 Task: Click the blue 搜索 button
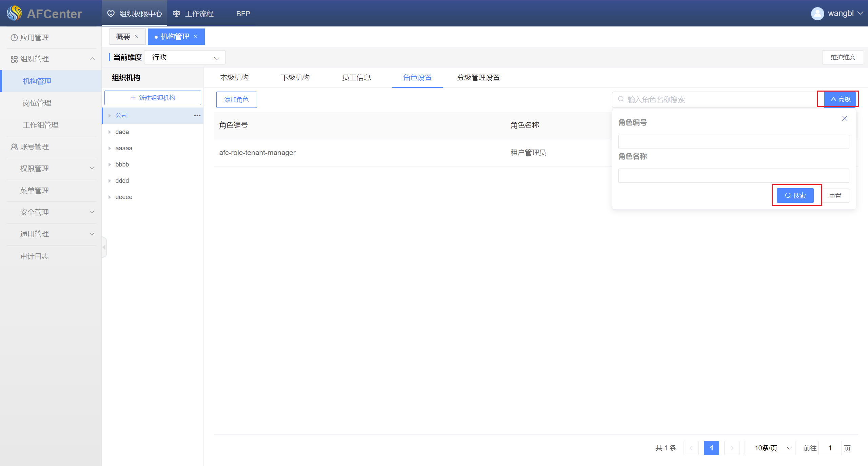click(x=795, y=195)
